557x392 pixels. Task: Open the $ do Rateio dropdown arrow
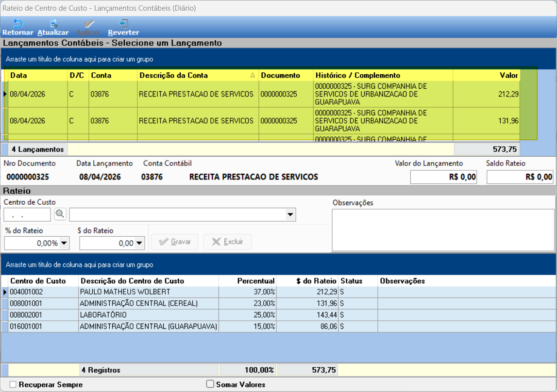click(139, 244)
